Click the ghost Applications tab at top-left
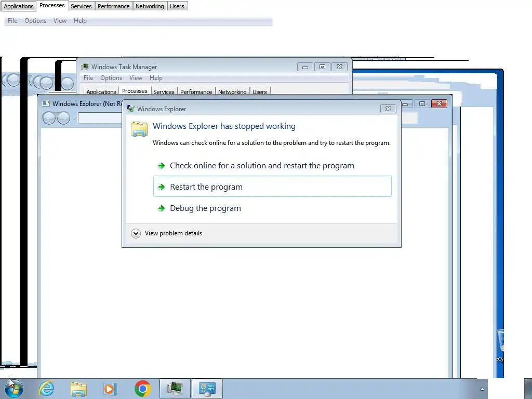Screen dimensions: 532x399 (x=19, y=6)
